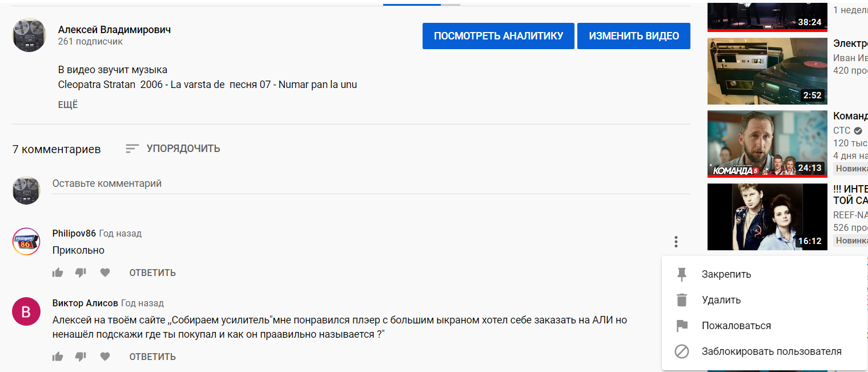Give a heart to Виктор Алисов's comment
This screenshot has width=868, height=372.
click(x=105, y=357)
